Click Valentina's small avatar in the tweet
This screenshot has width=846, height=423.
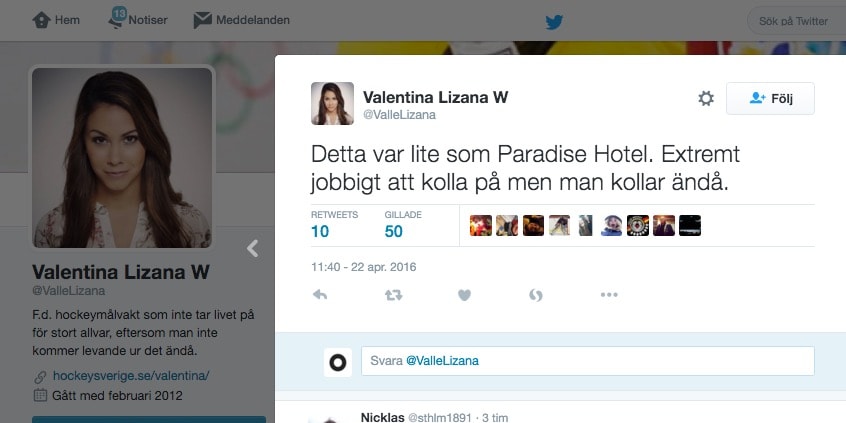pos(332,104)
